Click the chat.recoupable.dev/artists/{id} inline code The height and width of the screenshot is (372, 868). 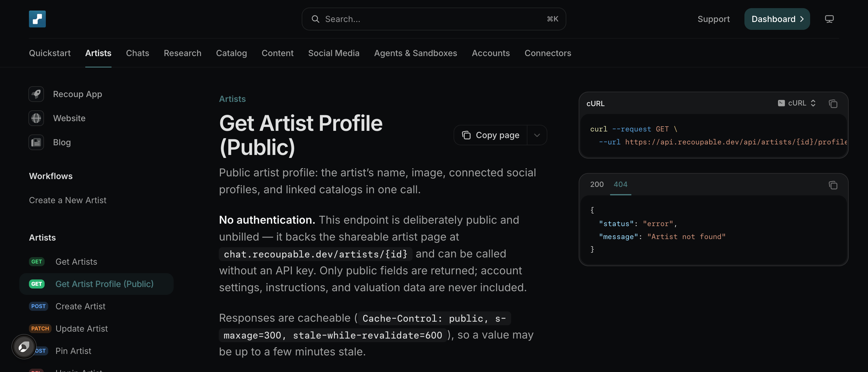315,254
